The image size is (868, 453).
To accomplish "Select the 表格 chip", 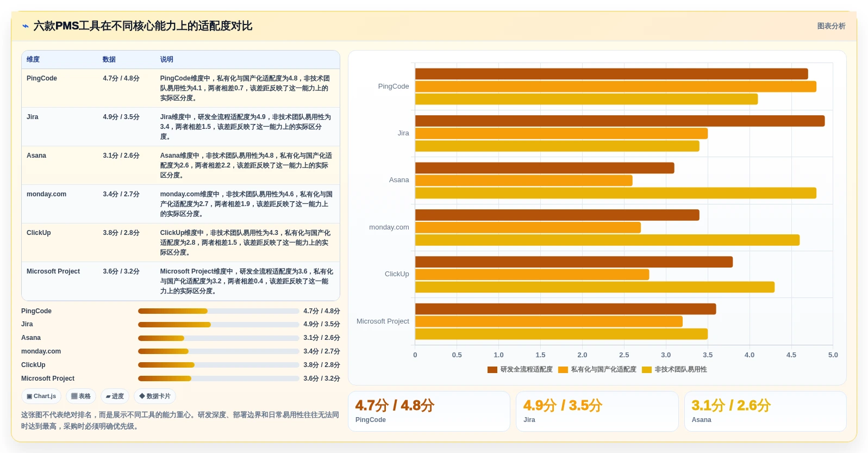I will pos(81,396).
